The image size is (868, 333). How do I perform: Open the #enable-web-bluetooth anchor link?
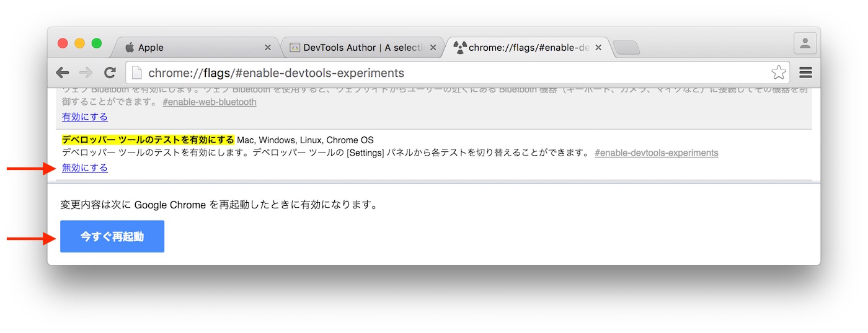coord(210,102)
